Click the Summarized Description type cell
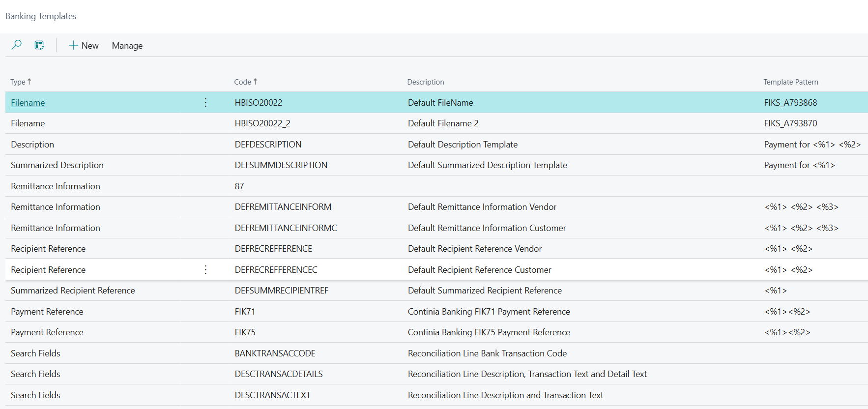This screenshot has width=868, height=409. [57, 165]
